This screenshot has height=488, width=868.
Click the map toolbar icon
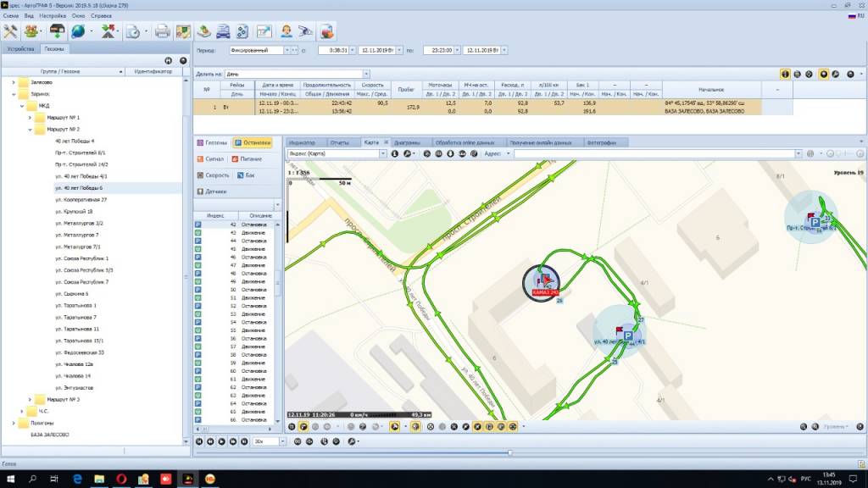pos(183,31)
